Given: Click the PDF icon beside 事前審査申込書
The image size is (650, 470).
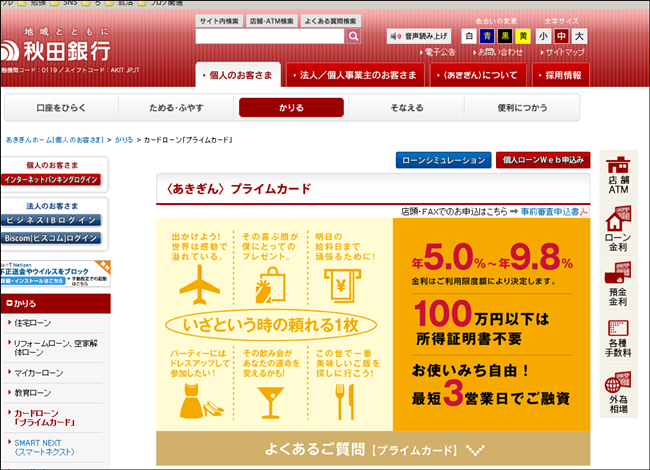Looking at the screenshot, I should tap(584, 212).
